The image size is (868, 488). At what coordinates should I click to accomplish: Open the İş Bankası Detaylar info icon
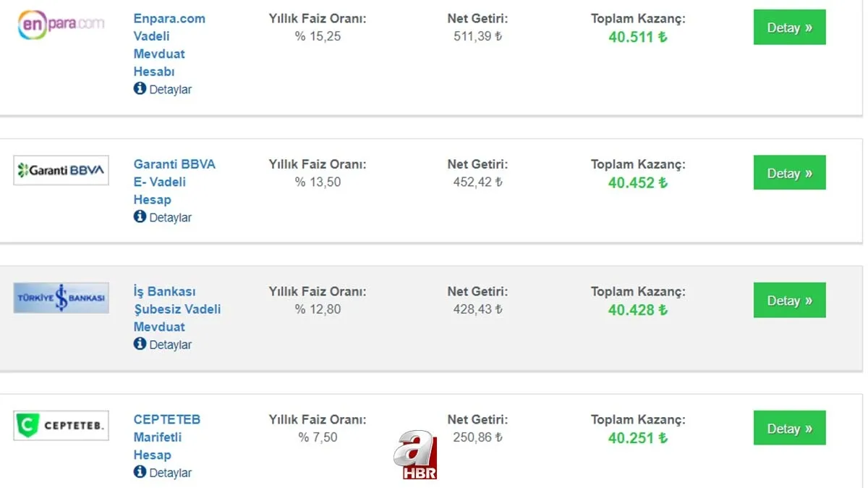(139, 344)
